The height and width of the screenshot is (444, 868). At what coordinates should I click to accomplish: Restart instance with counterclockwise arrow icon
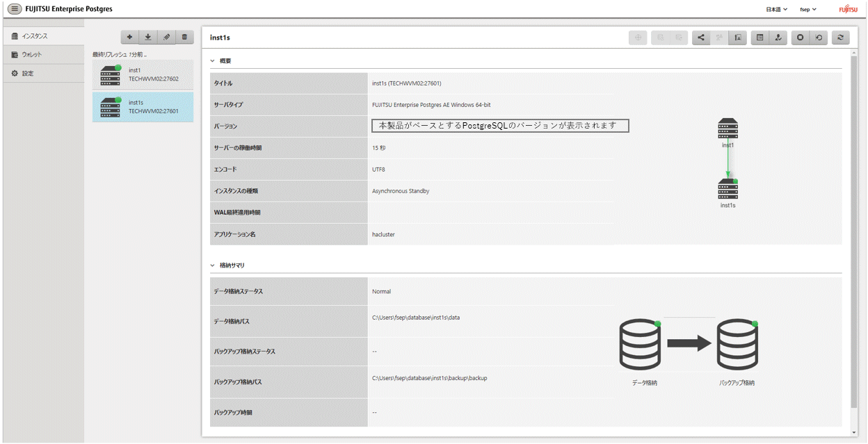(819, 38)
